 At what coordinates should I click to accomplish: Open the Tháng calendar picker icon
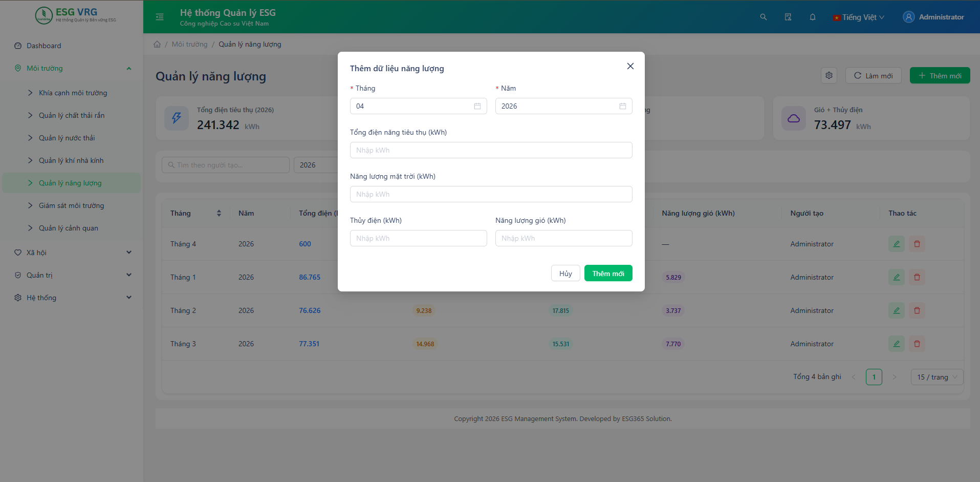pyautogui.click(x=477, y=106)
